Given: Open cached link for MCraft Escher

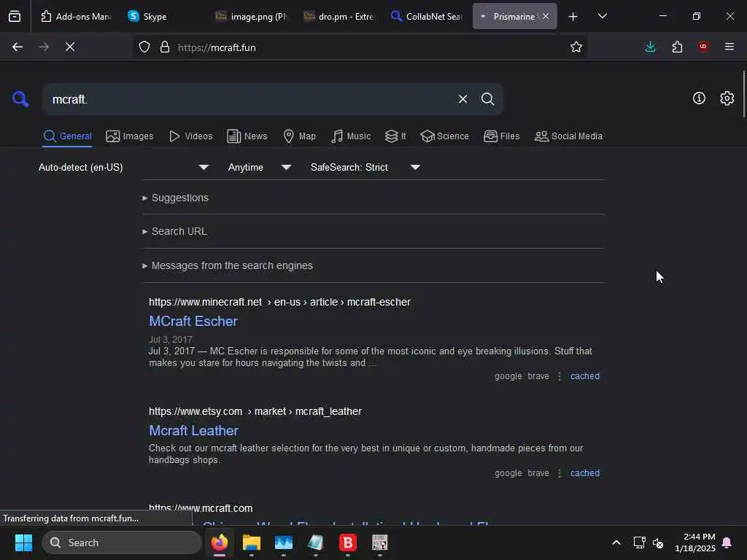Looking at the screenshot, I should click(585, 376).
